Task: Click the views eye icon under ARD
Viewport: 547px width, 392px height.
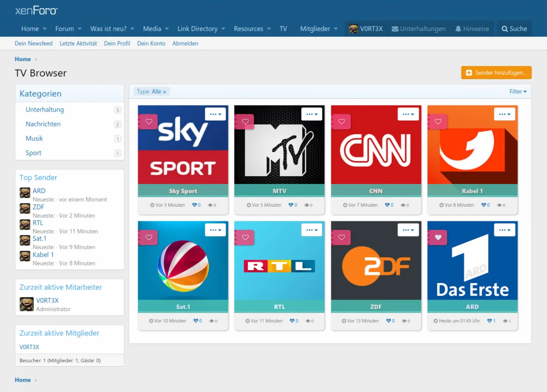Action: 505,321
